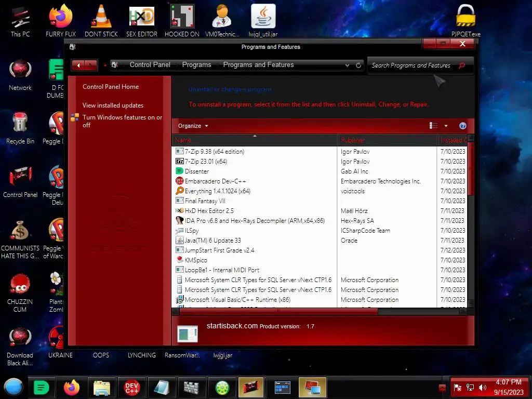Open the SEX EDITOR HxD shortcut
The height and width of the screenshot is (399, 532).
coord(141,21)
